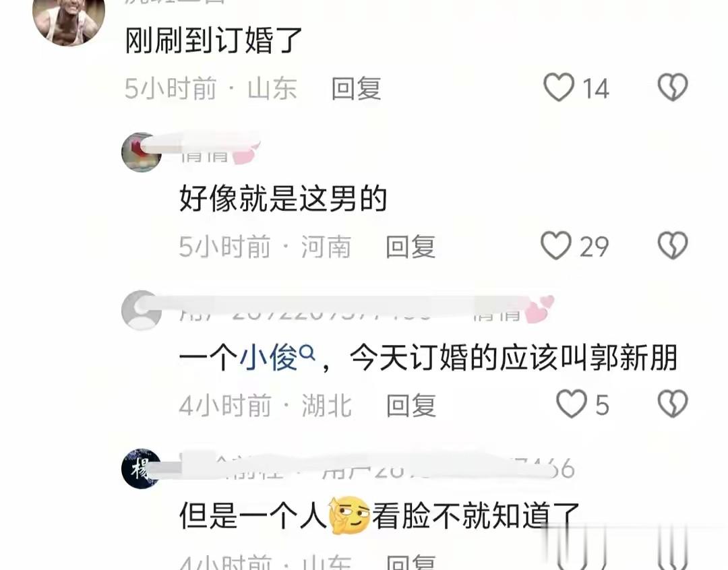Open the blue 小俊 search link
Screen dimensions: 728x570
click(x=268, y=358)
